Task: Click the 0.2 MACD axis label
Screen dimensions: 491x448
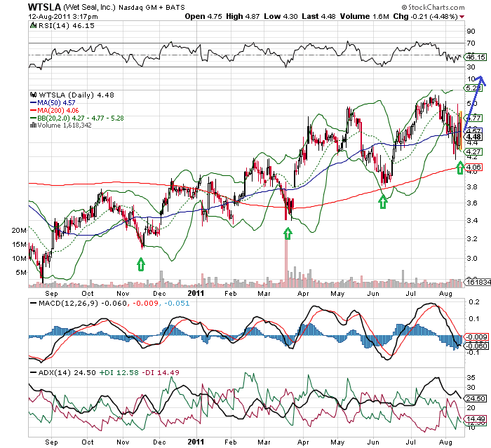Action: [473, 301]
